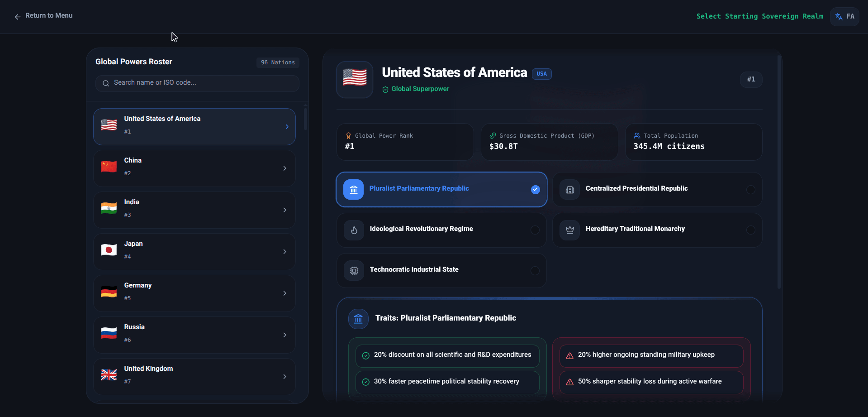
Task: Click the large USA flag in detail header
Action: (355, 78)
